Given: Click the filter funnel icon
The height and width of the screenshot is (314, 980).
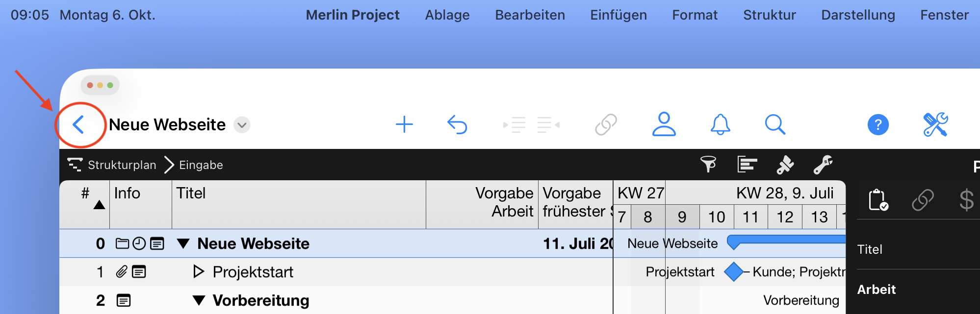Looking at the screenshot, I should (708, 165).
